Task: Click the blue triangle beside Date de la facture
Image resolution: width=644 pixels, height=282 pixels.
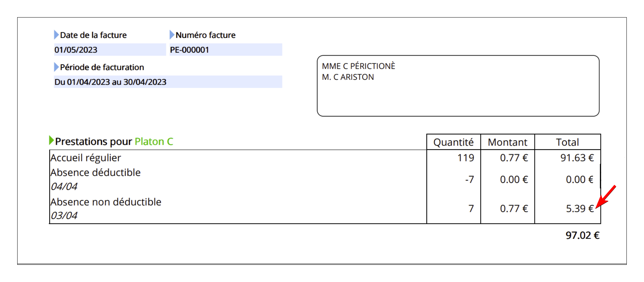Action: (56, 35)
